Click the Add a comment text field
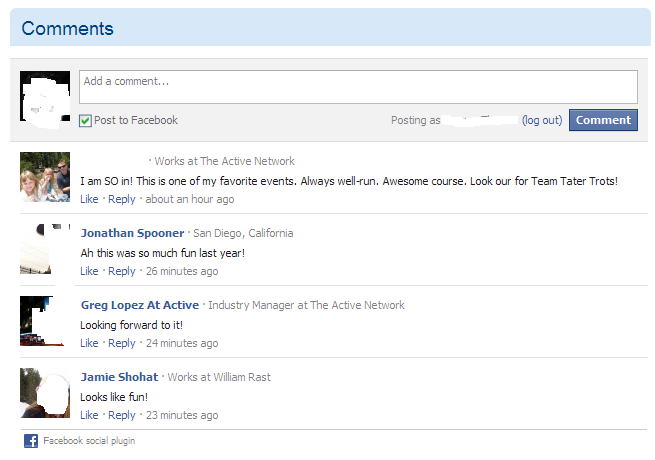 coord(358,87)
